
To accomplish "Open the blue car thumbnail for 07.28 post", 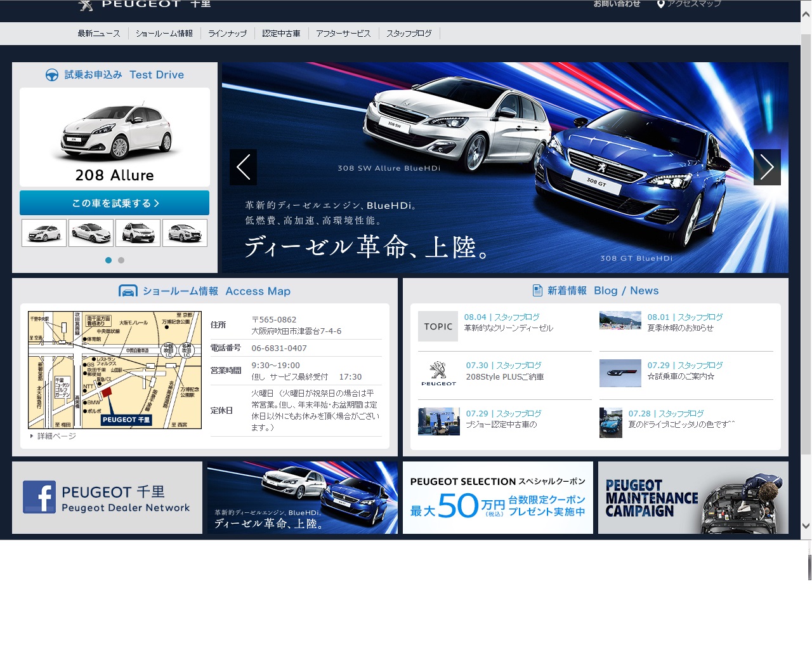I will click(x=611, y=423).
